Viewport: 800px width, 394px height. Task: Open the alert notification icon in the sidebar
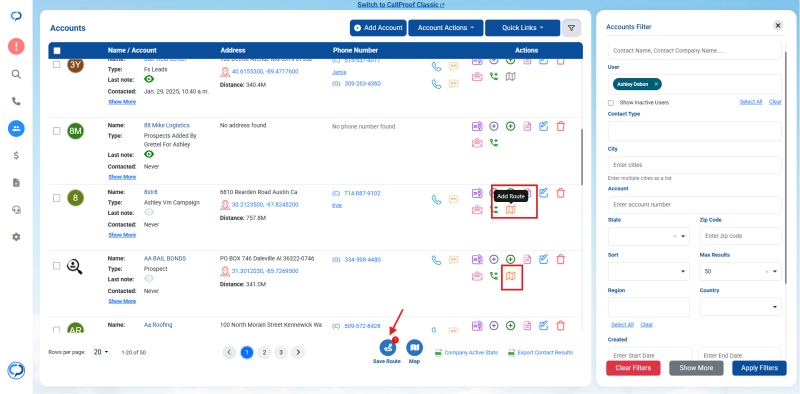tap(16, 47)
